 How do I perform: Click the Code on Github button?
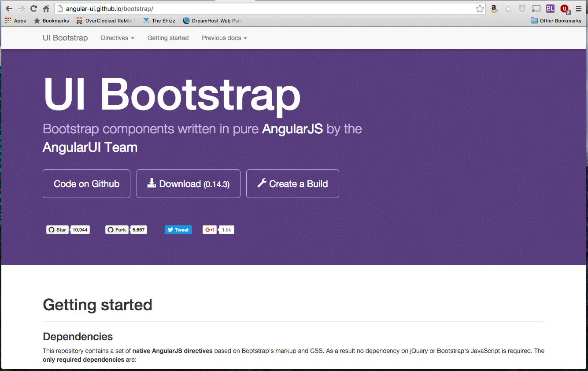86,184
